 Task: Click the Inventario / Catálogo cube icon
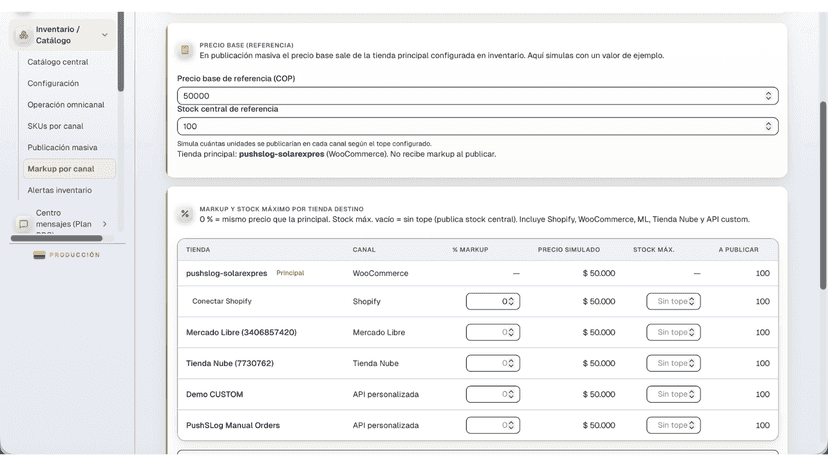23,35
